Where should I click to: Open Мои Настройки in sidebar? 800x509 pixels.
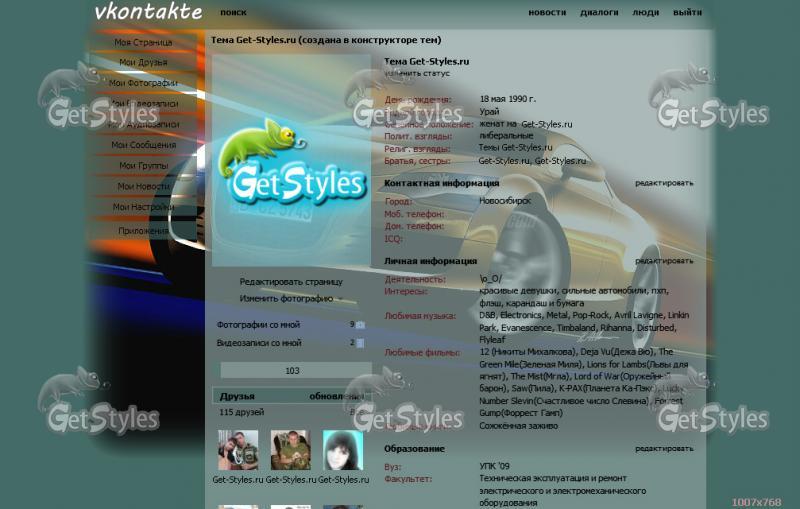tap(143, 207)
